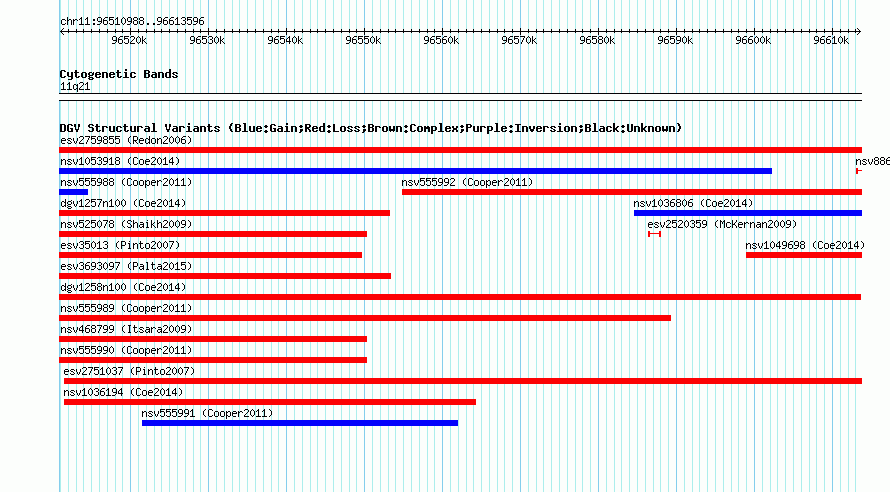890x492 pixels.
Task: Click the dgv1258n100 (Coe2014) label
Action: click(x=123, y=287)
